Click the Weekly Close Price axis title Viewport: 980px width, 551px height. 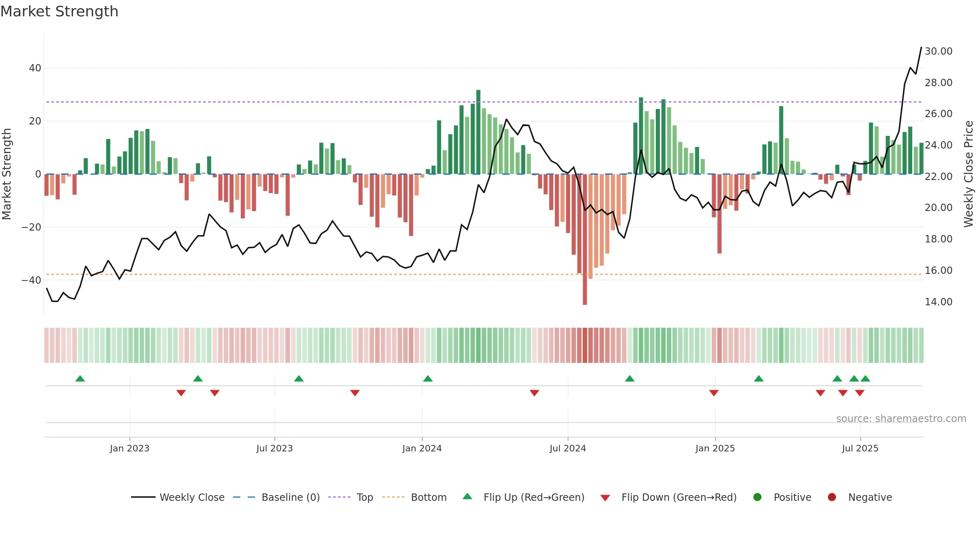tap(969, 174)
